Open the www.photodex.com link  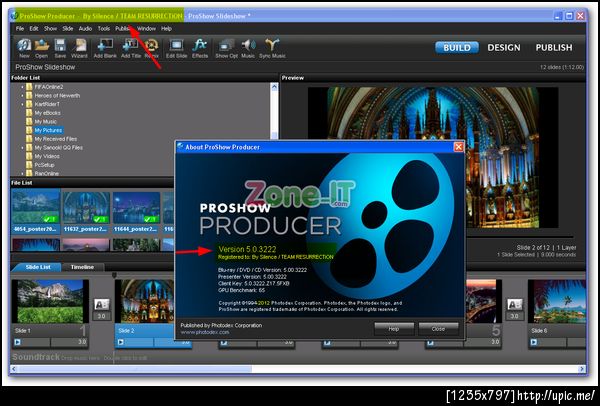click(x=205, y=332)
